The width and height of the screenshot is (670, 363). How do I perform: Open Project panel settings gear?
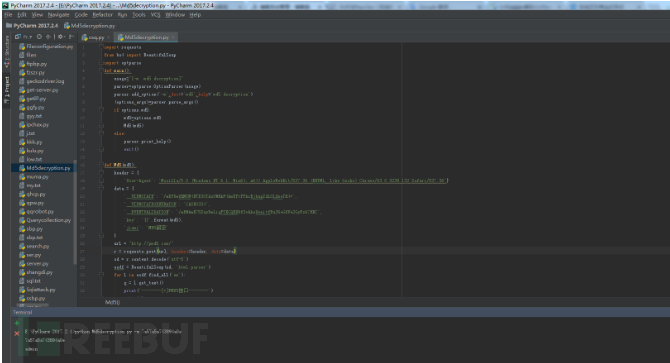point(61,37)
